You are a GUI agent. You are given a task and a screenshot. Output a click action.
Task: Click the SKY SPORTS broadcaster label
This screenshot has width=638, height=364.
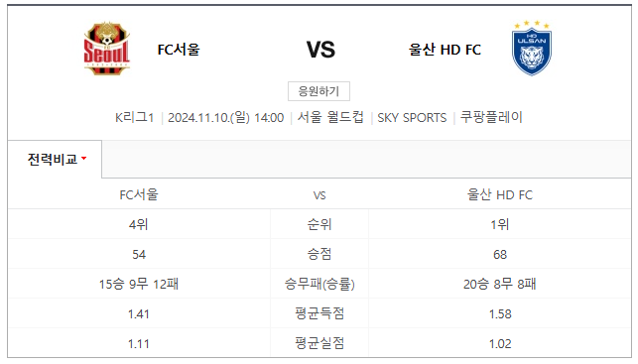tap(412, 118)
